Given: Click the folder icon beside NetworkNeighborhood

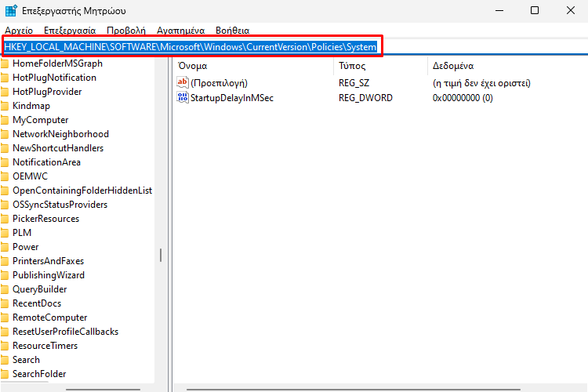Looking at the screenshot, I should (5, 134).
